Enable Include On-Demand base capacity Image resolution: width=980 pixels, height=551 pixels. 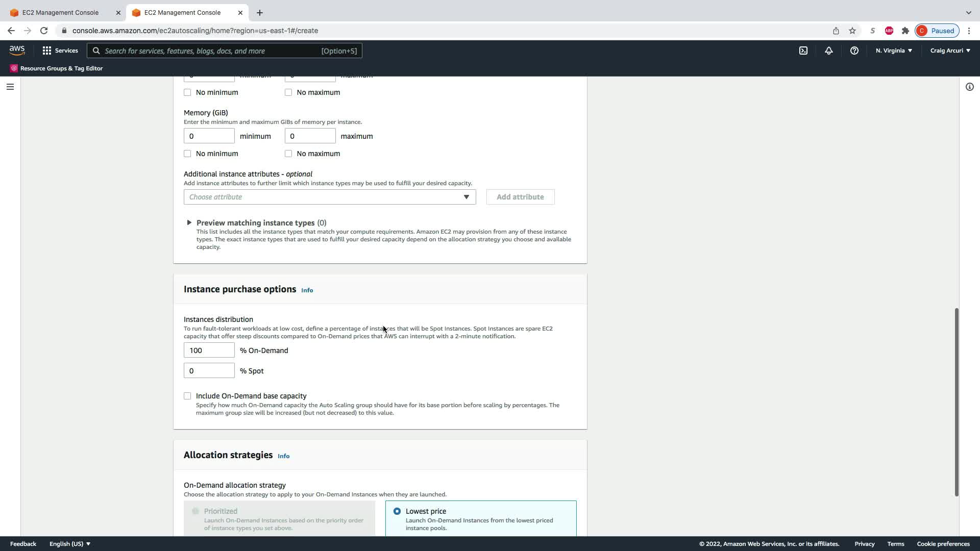pyautogui.click(x=187, y=396)
